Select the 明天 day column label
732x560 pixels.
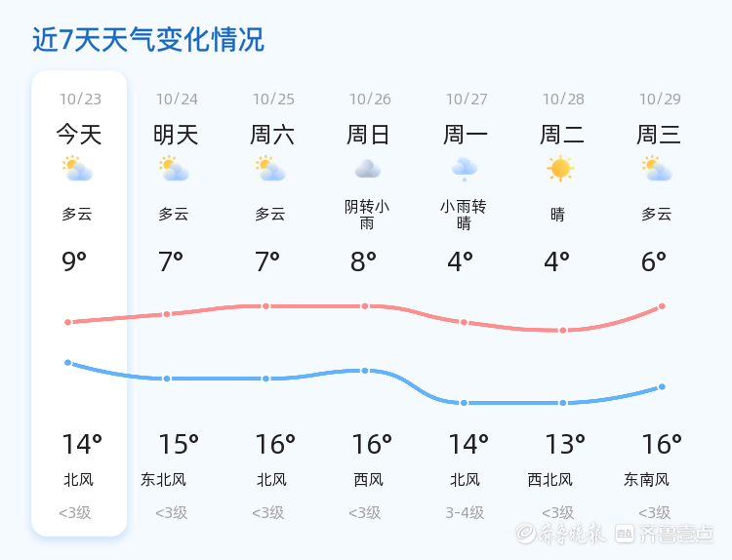tap(176, 135)
